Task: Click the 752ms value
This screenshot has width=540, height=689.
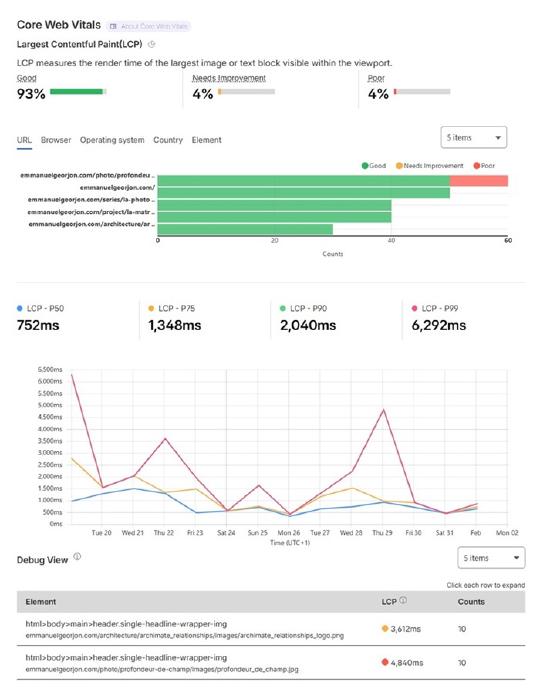Action: click(x=38, y=325)
